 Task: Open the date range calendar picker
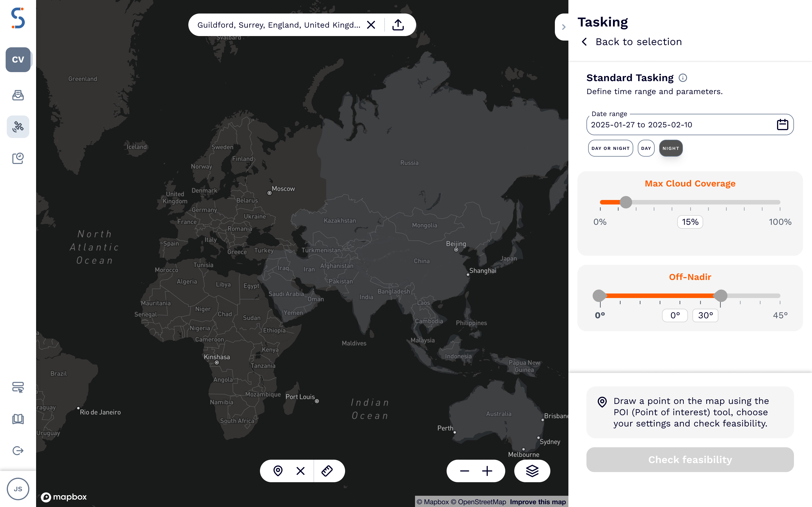[x=783, y=124]
